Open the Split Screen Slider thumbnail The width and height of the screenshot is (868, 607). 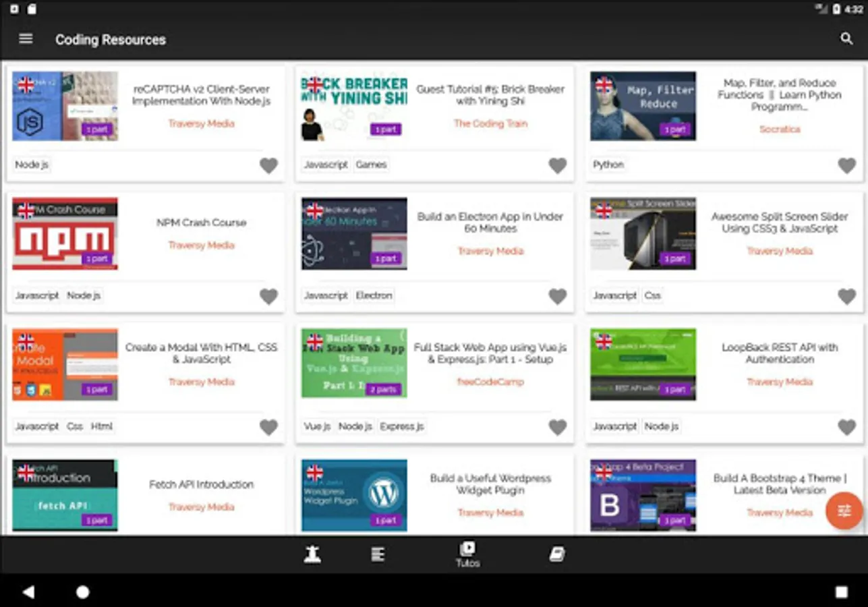pyautogui.click(x=643, y=233)
